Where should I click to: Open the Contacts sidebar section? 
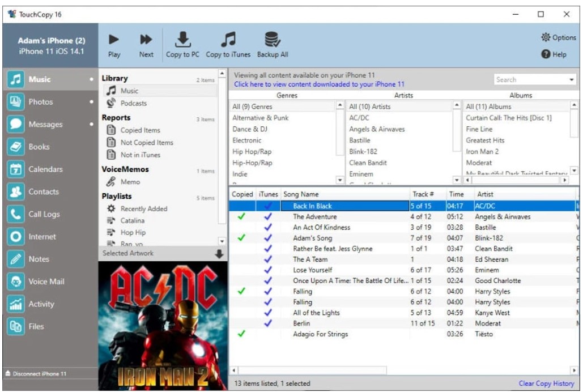50,191
